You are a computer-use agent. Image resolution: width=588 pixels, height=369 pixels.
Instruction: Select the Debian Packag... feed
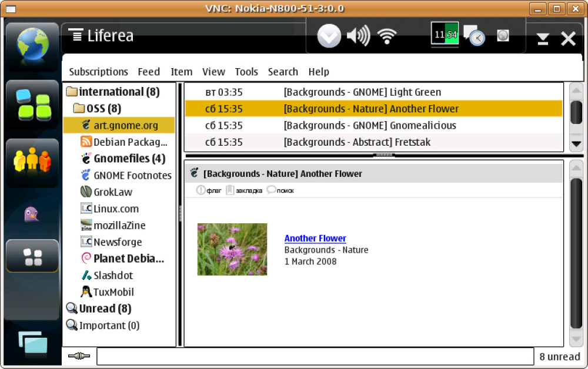tap(119, 142)
